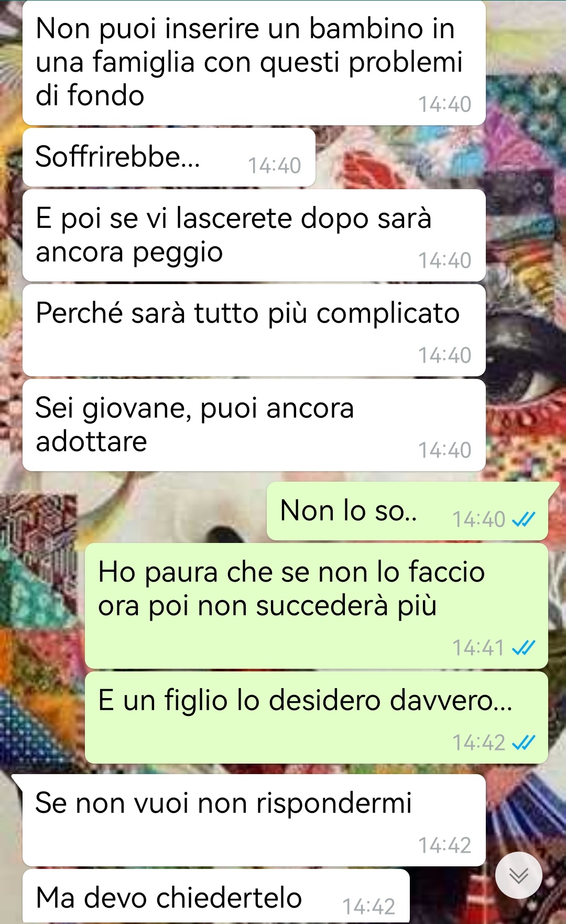Tap the read receipt ticks on "Non lo so.."

(x=524, y=519)
